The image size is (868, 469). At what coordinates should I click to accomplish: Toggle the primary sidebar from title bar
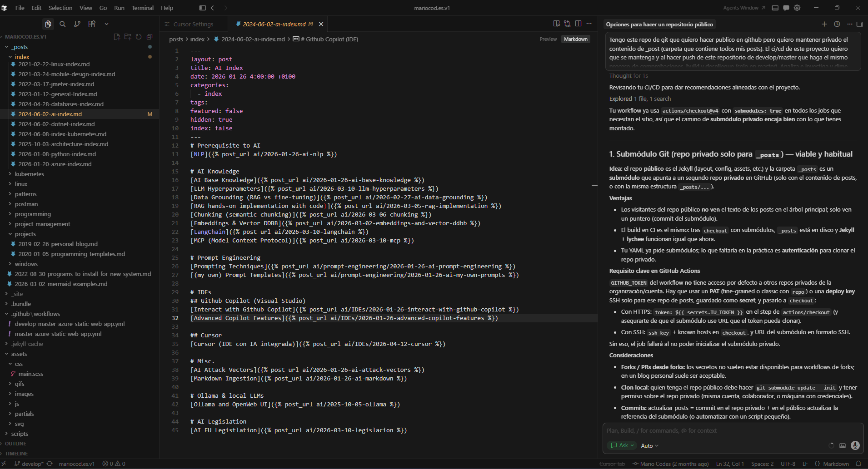tap(203, 8)
